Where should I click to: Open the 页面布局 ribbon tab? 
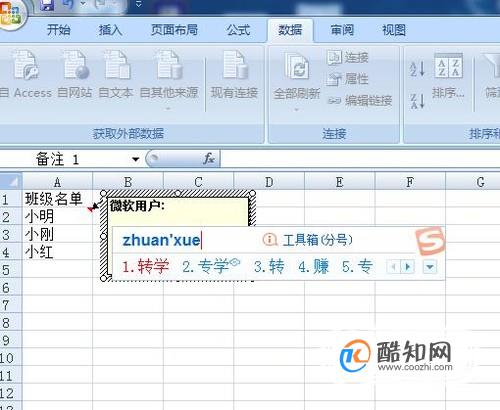coord(174,30)
